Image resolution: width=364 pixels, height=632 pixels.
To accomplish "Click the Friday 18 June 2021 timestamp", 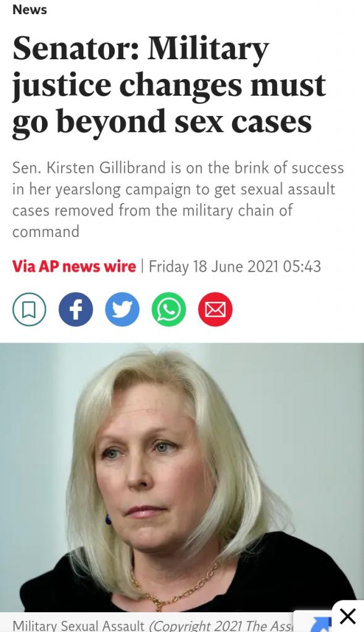I will 213,267.
